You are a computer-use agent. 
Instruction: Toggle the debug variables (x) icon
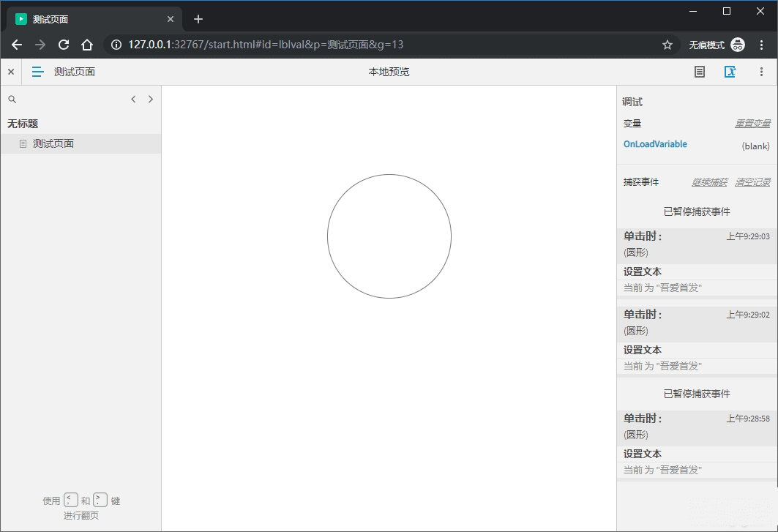730,72
